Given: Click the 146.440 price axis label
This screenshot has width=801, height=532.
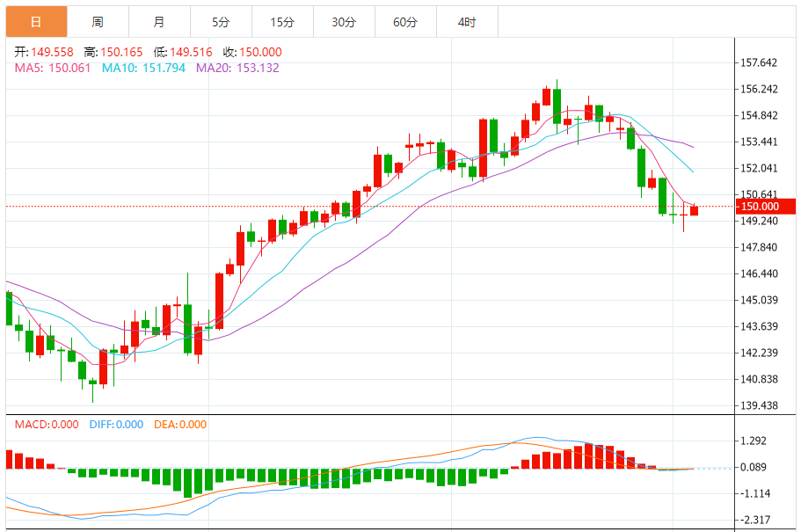Looking at the screenshot, I should (x=759, y=274).
